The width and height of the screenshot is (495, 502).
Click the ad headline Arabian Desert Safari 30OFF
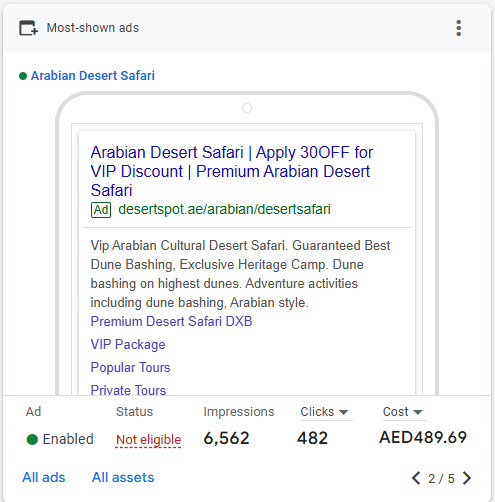click(232, 171)
